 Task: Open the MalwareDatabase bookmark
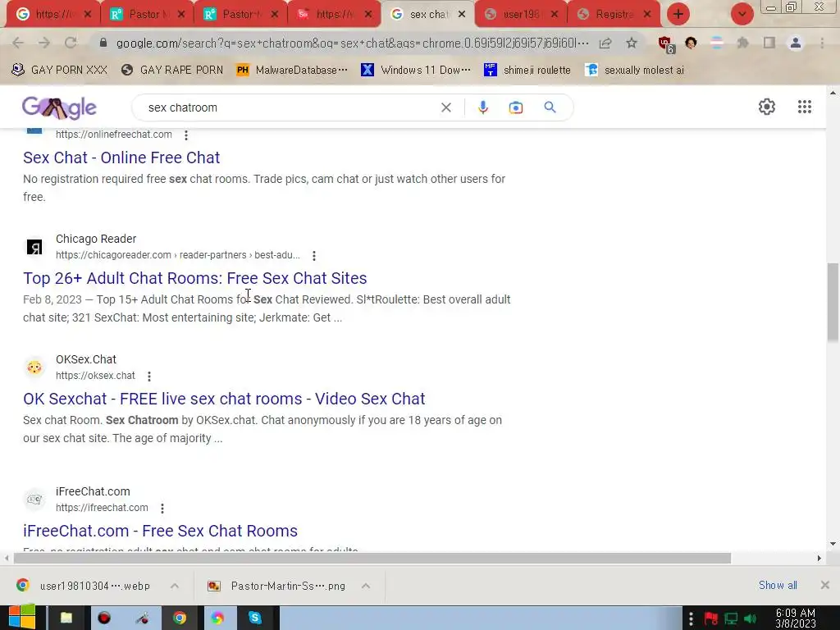click(x=292, y=71)
